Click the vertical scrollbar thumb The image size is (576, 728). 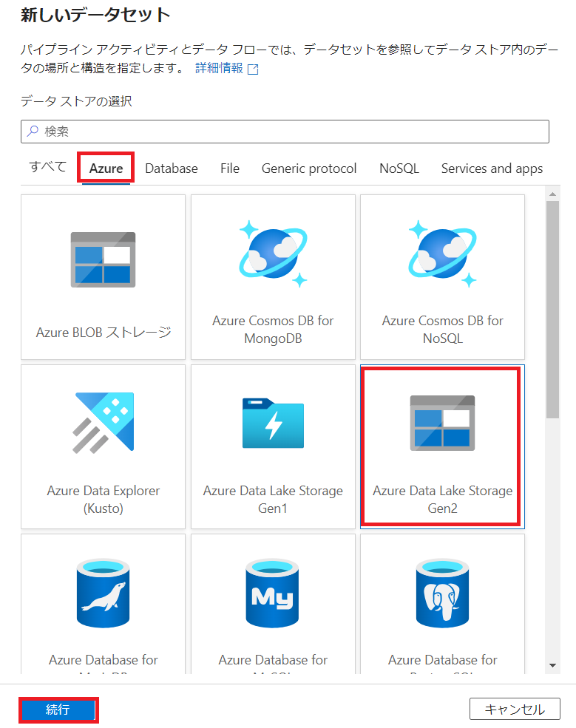point(552,310)
